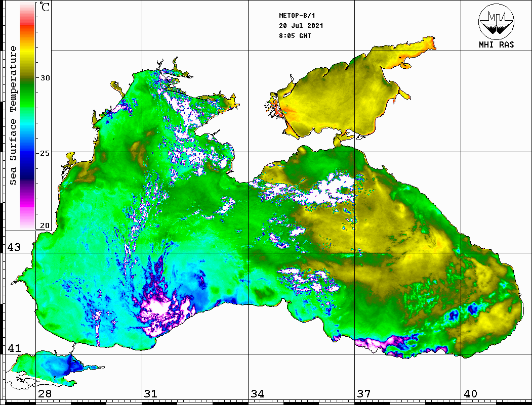Image resolution: width=532 pixels, height=405 pixels.
Task: Click the 'MHI RAS' caption text
Action: point(496,44)
